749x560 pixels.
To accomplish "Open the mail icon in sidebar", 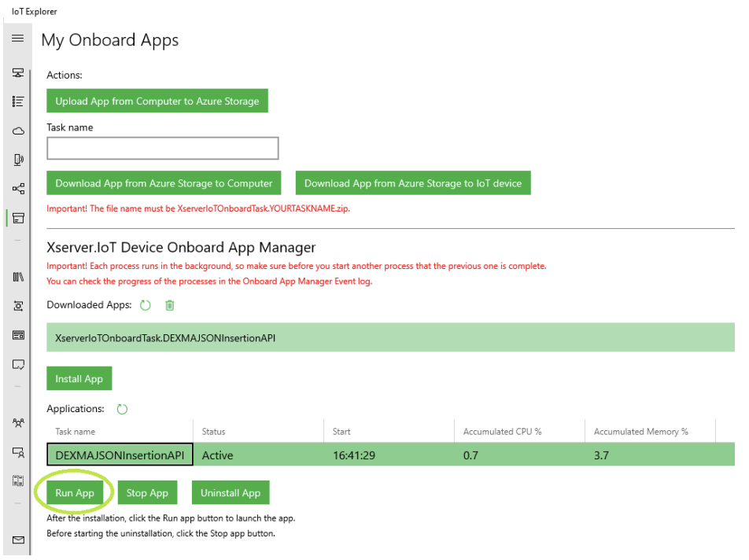I will pyautogui.click(x=18, y=540).
